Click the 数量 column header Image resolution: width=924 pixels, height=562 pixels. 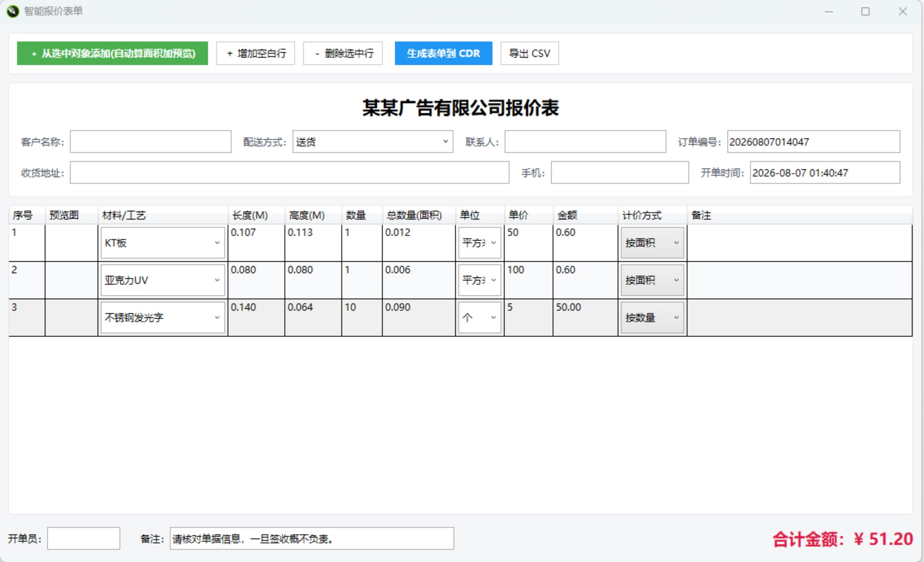[x=362, y=215]
